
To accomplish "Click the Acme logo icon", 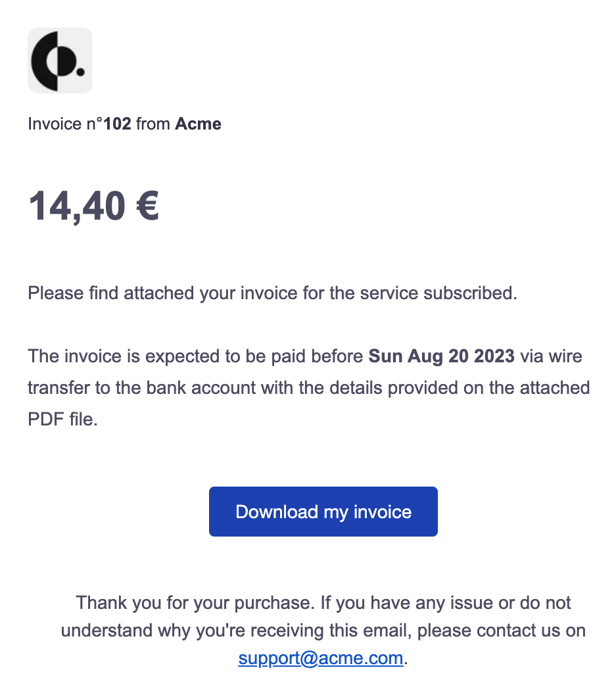I will coord(60,60).
